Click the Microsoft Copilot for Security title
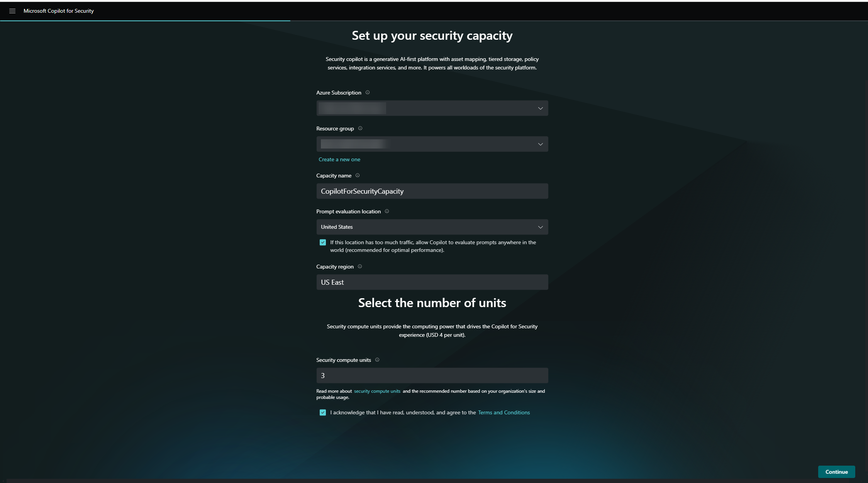 59,11
